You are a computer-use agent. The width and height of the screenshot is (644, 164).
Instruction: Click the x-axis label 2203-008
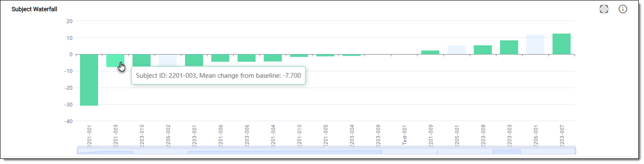pos(483,136)
